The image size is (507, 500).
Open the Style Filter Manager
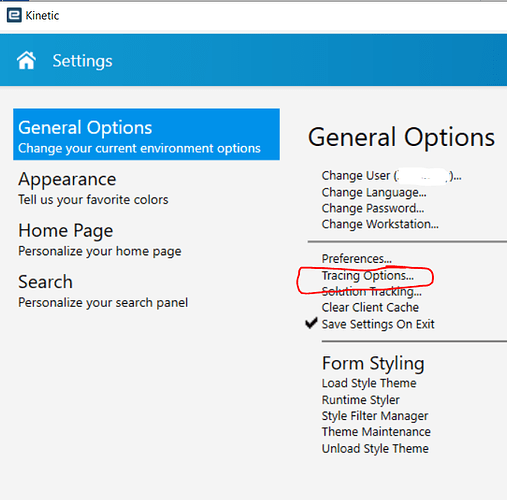pos(375,416)
